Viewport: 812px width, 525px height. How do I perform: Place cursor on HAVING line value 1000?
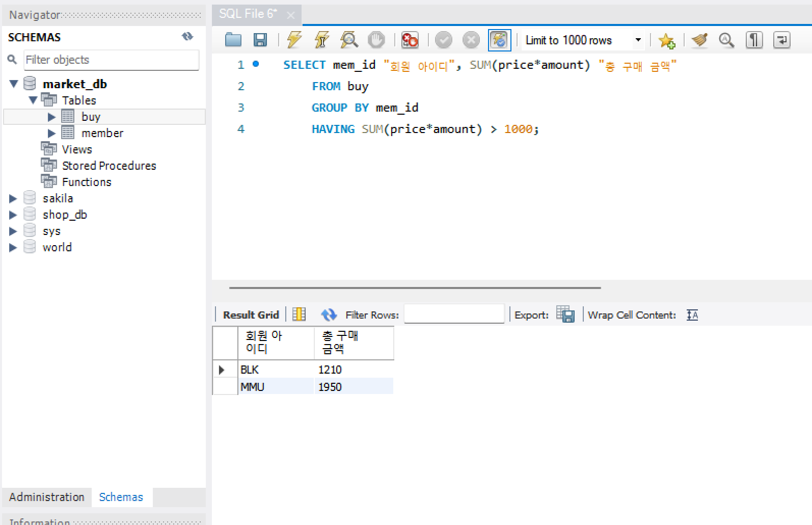518,129
